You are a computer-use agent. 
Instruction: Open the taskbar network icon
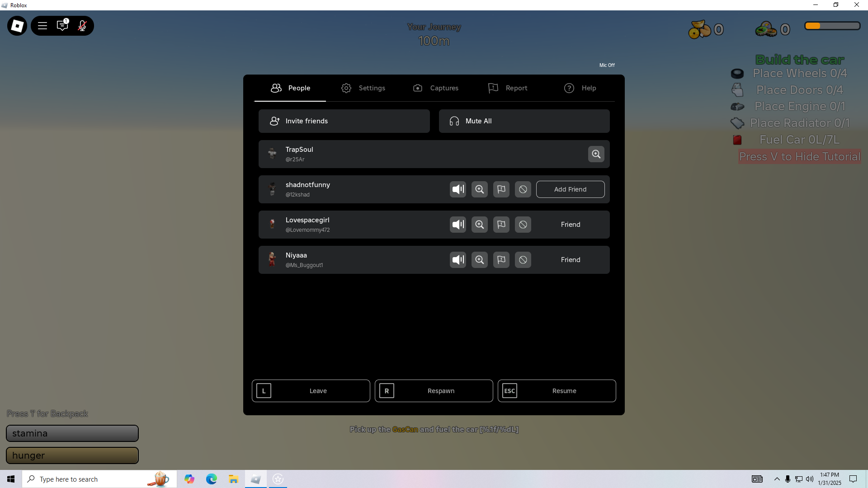798,479
